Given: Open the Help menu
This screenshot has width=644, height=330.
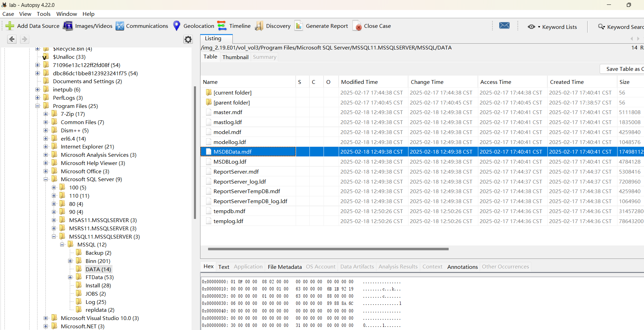Looking at the screenshot, I should click(x=88, y=14).
